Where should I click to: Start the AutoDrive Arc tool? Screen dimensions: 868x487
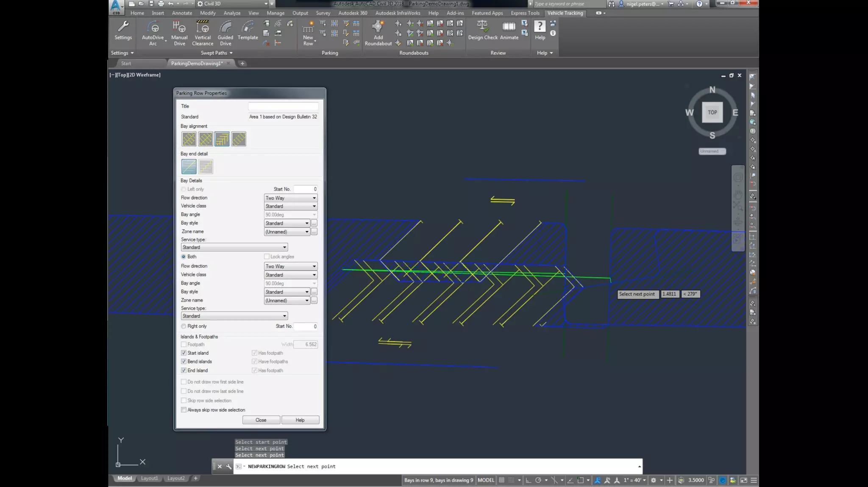[x=153, y=33]
